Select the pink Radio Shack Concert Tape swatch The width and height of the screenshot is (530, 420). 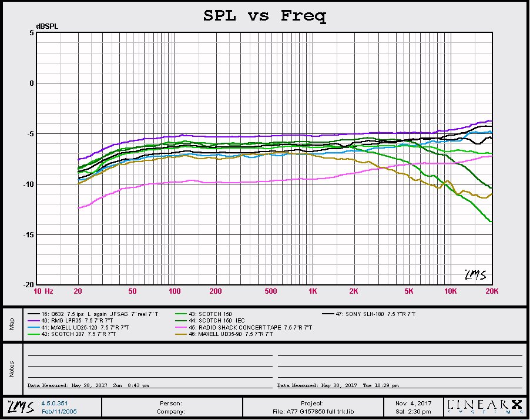pos(181,327)
